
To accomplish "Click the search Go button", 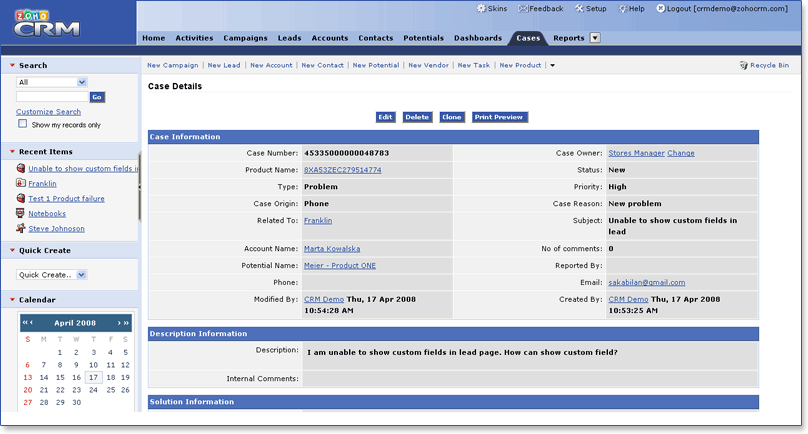I will (97, 97).
